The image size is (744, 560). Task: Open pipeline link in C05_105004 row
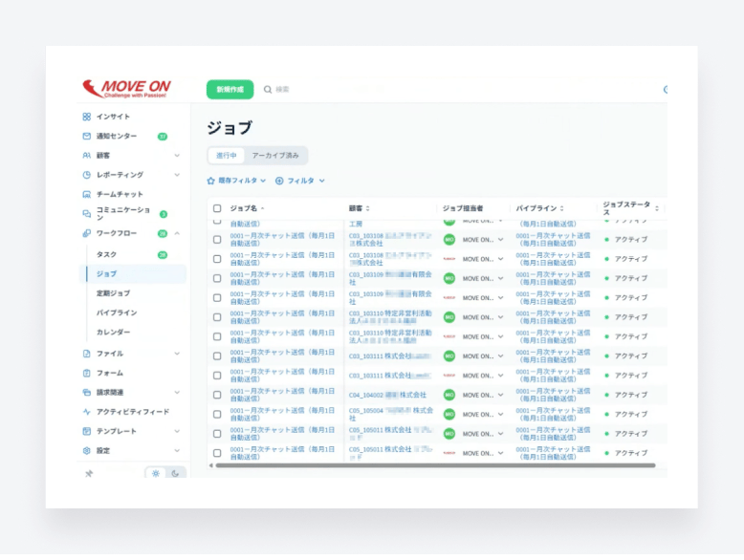554,415
